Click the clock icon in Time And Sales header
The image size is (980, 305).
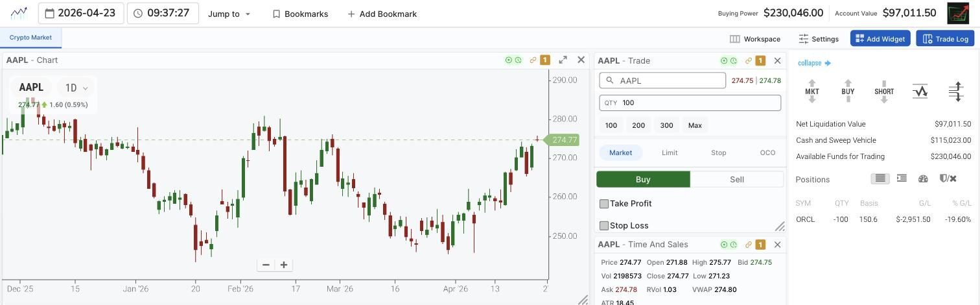[x=733, y=245]
